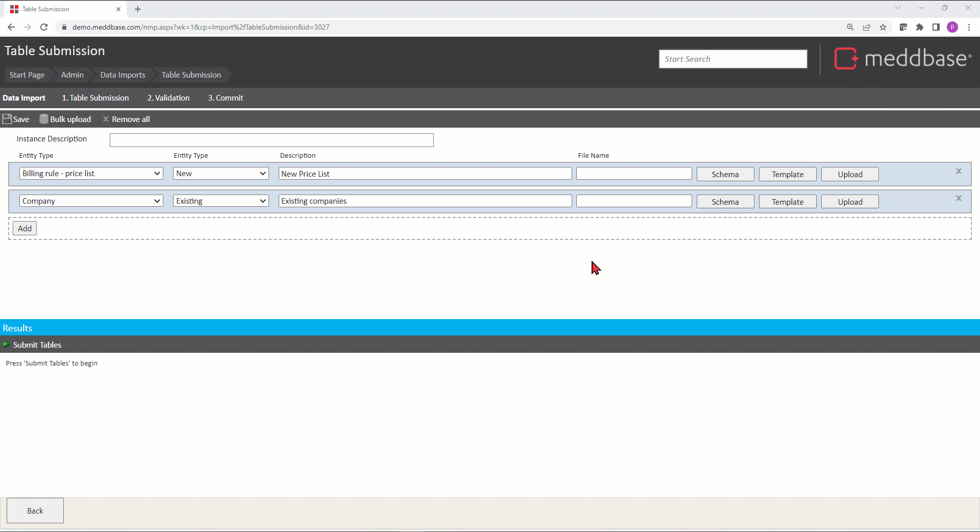Open the browser extensions puzzle icon
Viewport: 980px width, 532px height.
click(920, 27)
